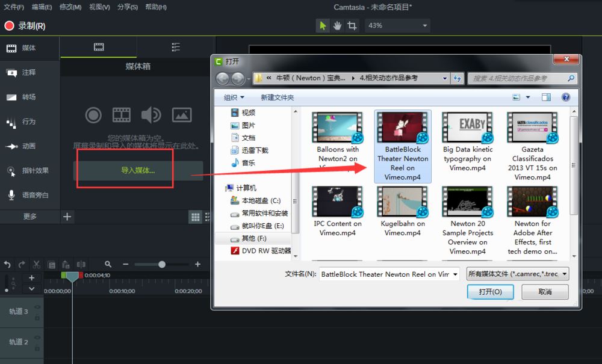This screenshot has height=364, width=602.
Task: Open the 视图(V) menu
Action: pos(99,7)
